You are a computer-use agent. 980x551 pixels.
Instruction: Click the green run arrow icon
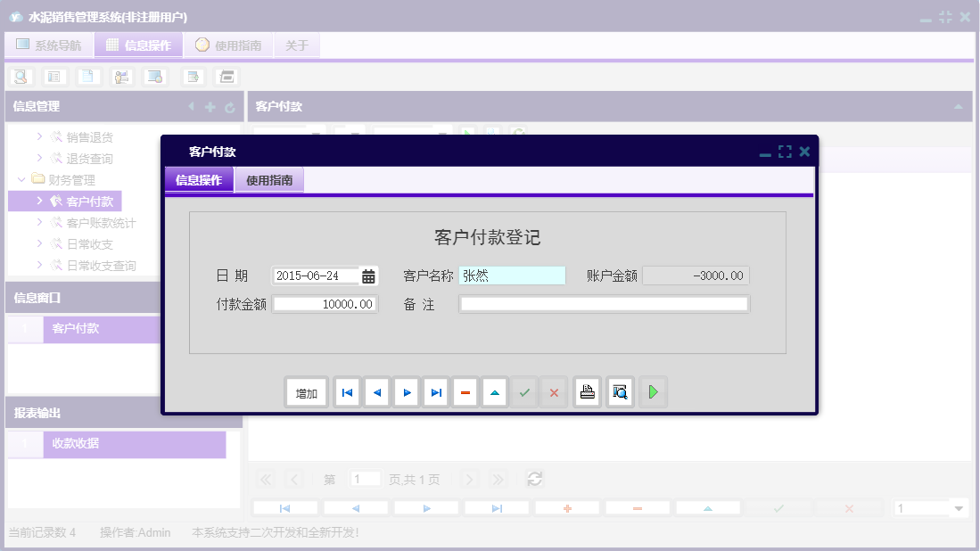pos(652,391)
